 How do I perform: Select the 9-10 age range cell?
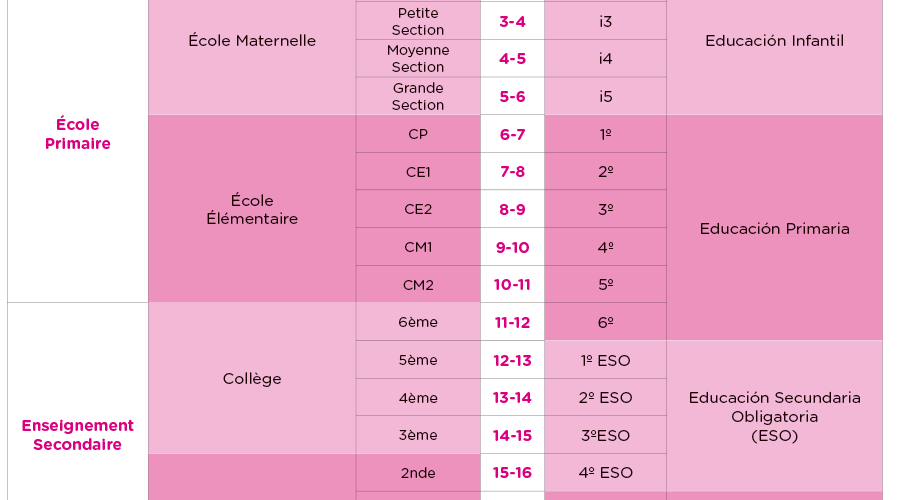[512, 247]
